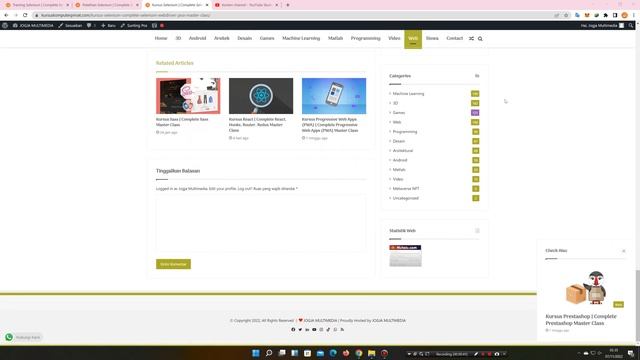The height and width of the screenshot is (360, 640).
Task: Submit the comment with Kirim Komentar button
Action: pyautogui.click(x=173, y=264)
